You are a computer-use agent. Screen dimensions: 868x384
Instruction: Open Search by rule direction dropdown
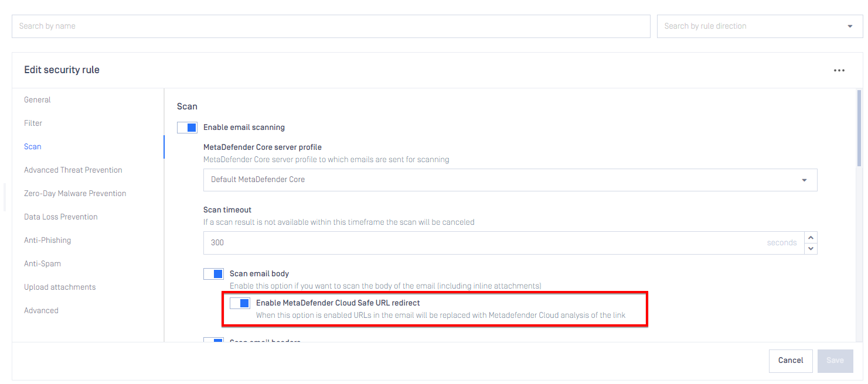[x=760, y=26]
